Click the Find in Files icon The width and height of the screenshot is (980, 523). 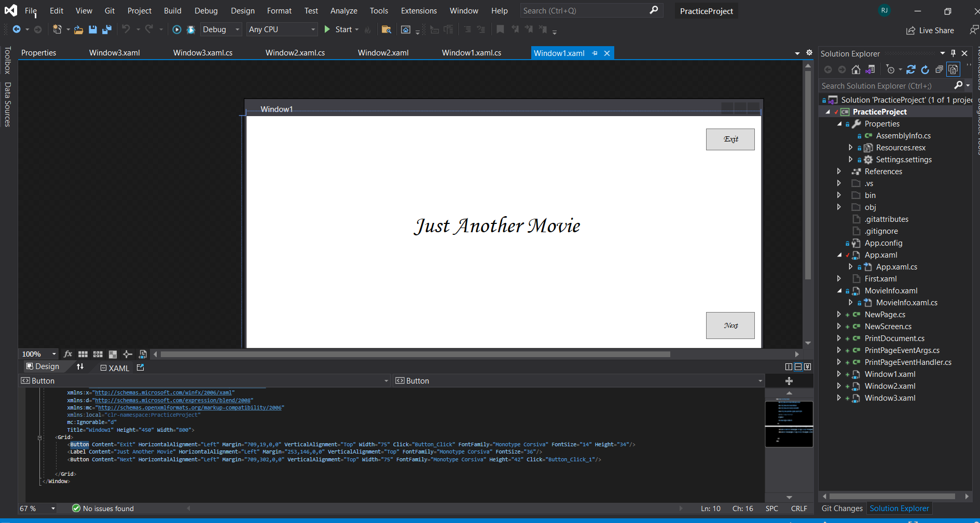(x=386, y=30)
